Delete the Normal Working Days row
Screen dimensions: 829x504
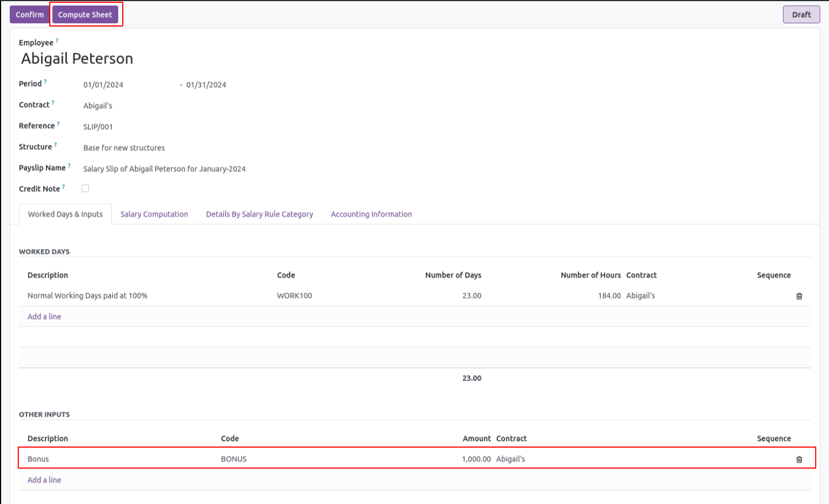pyautogui.click(x=799, y=296)
